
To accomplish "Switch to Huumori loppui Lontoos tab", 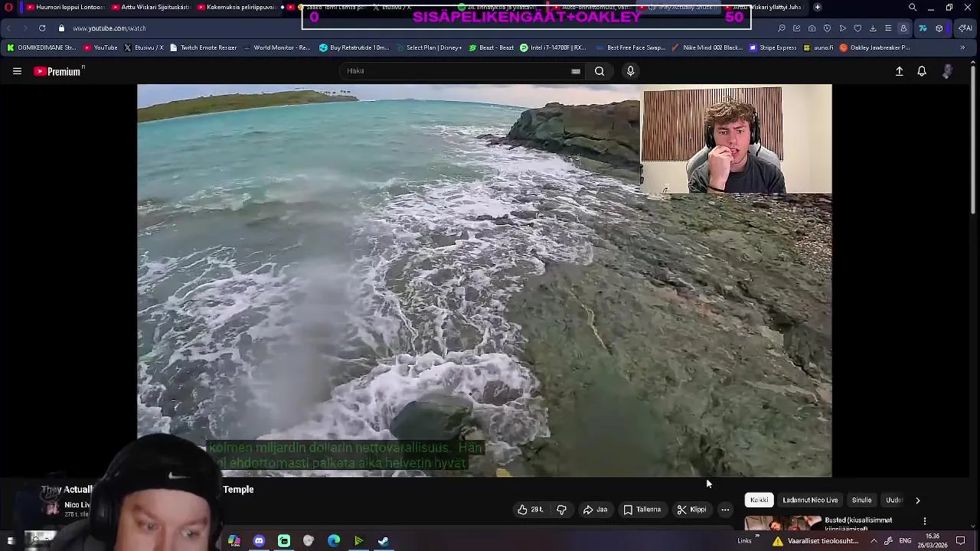I will (x=65, y=7).
